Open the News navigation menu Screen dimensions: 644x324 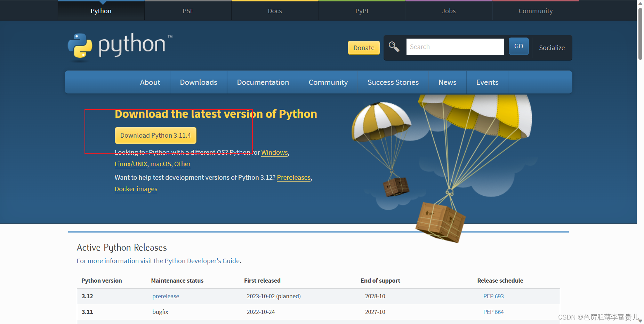coord(447,82)
